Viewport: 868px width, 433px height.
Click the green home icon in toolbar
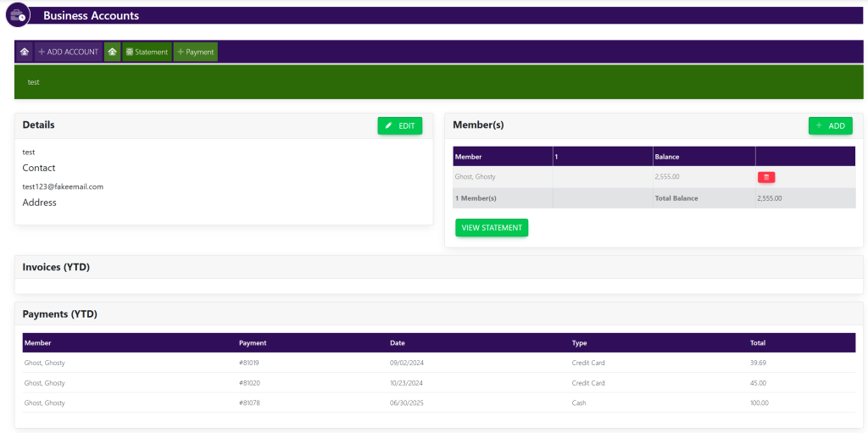112,52
